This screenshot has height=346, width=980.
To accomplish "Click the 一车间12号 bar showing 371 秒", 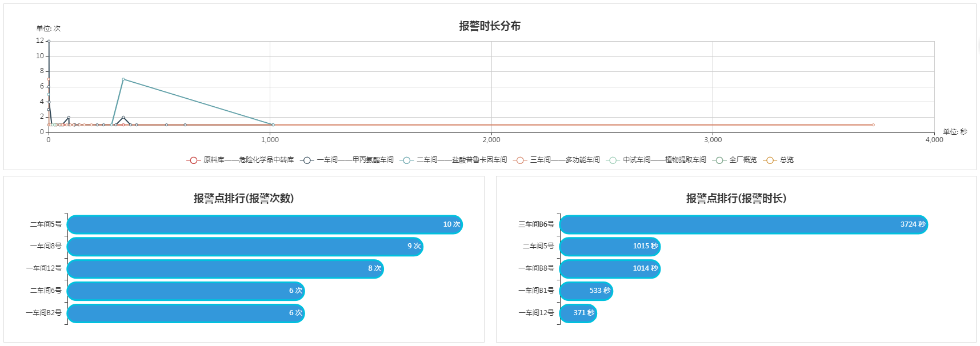I will (x=578, y=313).
